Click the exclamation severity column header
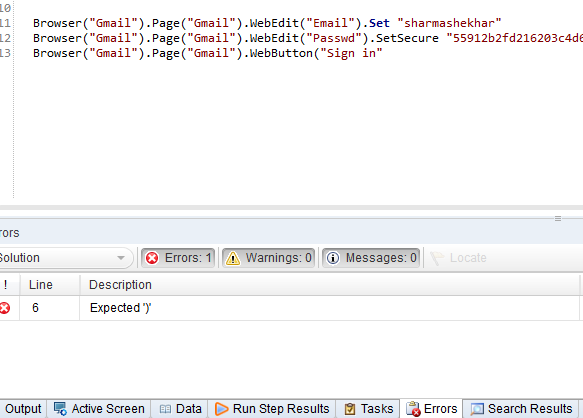583x418 pixels. [x=6, y=285]
